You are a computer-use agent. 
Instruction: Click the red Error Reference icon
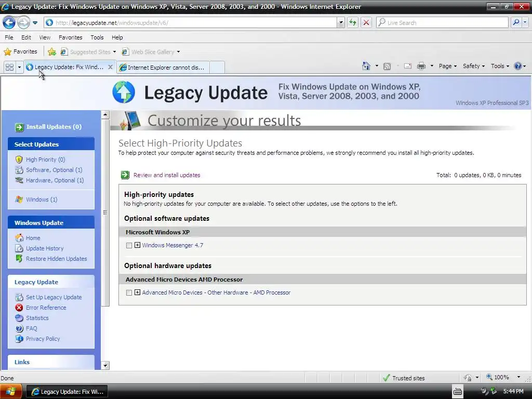click(19, 308)
